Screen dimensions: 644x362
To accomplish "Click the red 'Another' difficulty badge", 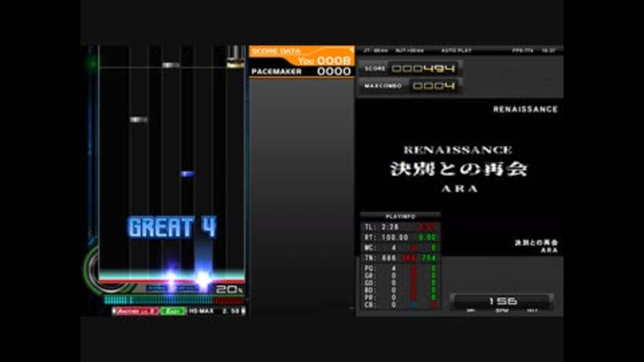I will [x=136, y=311].
